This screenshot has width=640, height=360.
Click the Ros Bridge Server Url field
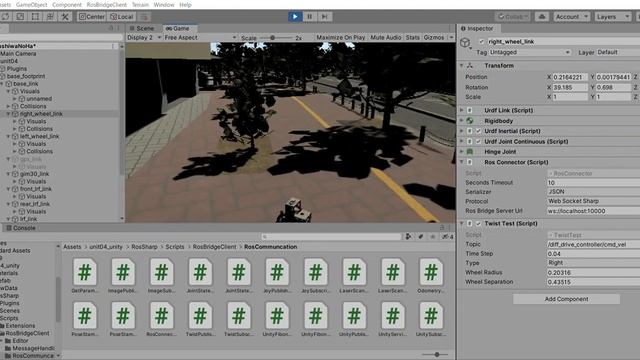click(x=593, y=211)
